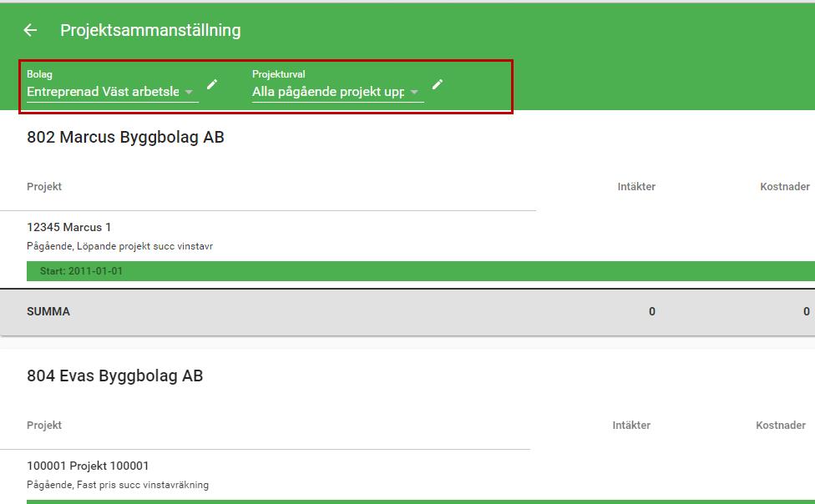Open project 100001 Projekt 100001
This screenshot has height=504, width=815.
point(88,466)
